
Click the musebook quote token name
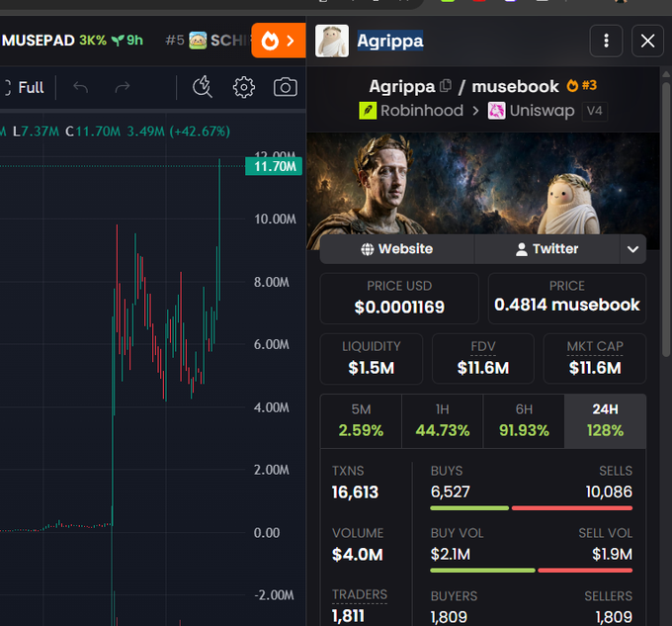(515, 86)
